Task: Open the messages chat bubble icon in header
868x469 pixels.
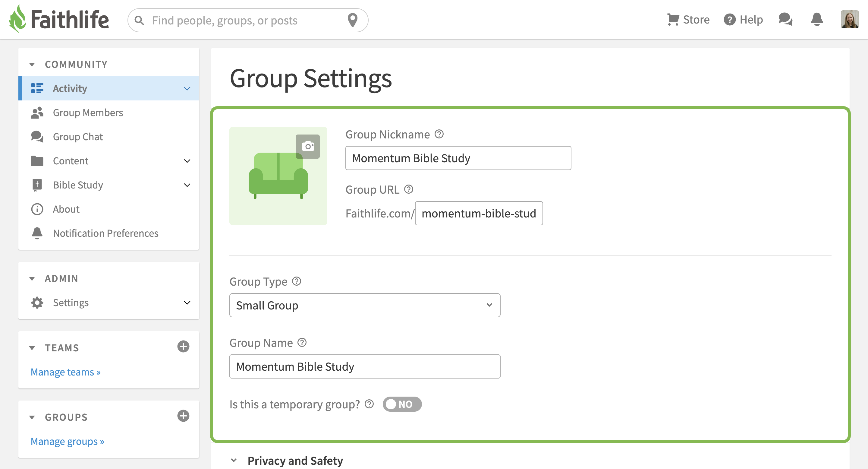Action: coord(785,20)
